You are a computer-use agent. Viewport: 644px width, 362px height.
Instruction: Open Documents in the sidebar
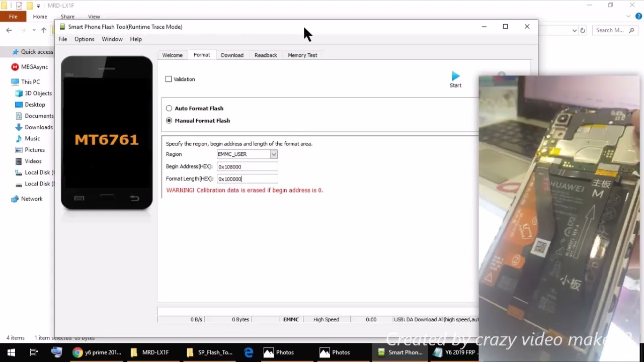(34, 116)
